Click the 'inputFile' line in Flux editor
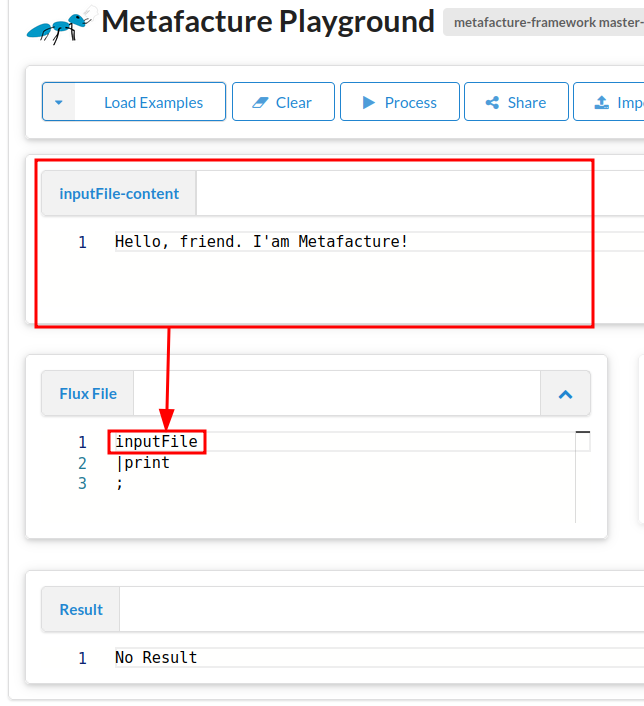Image resolution: width=644 pixels, height=706 pixels. (156, 441)
